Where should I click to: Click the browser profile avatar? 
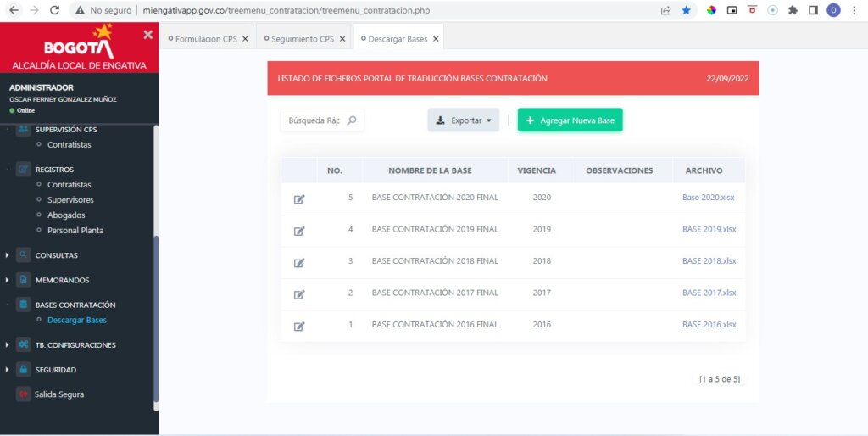point(833,10)
